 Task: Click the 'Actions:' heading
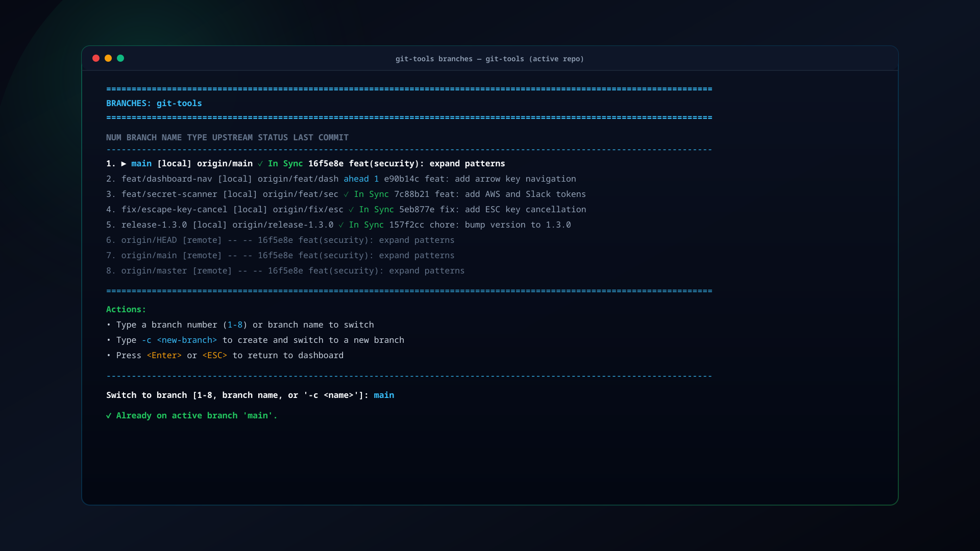[126, 310]
